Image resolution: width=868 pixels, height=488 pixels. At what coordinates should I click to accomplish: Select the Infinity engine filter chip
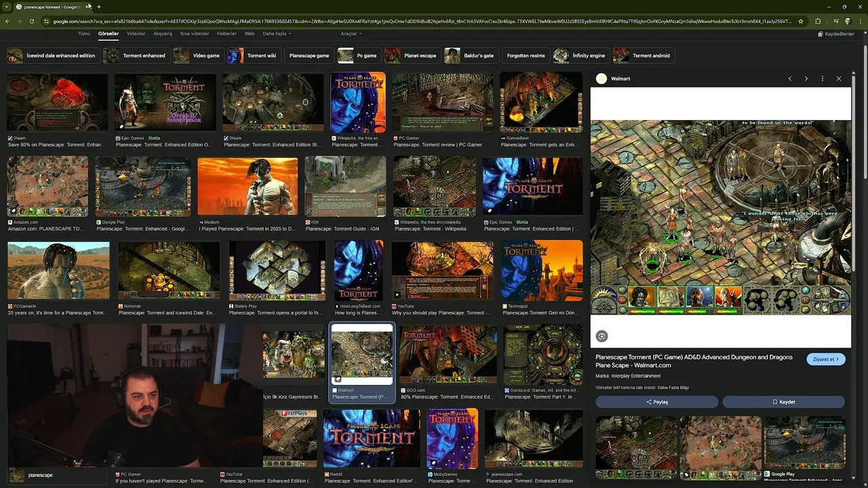tap(580, 56)
